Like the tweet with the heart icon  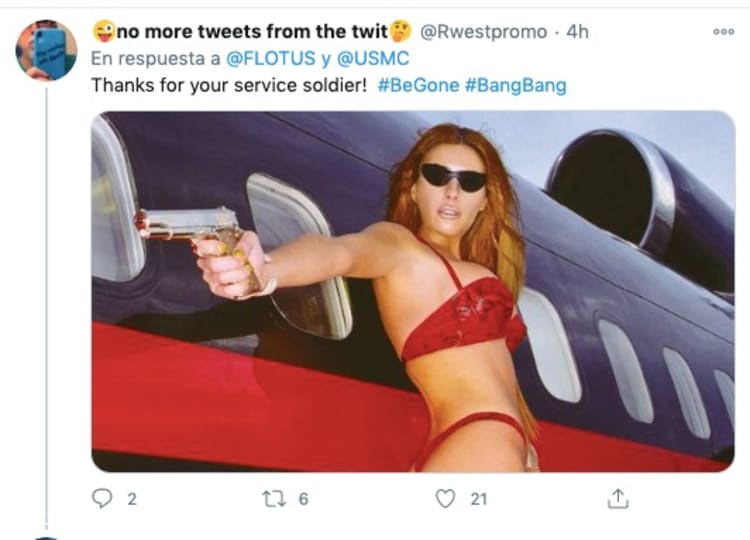446,497
